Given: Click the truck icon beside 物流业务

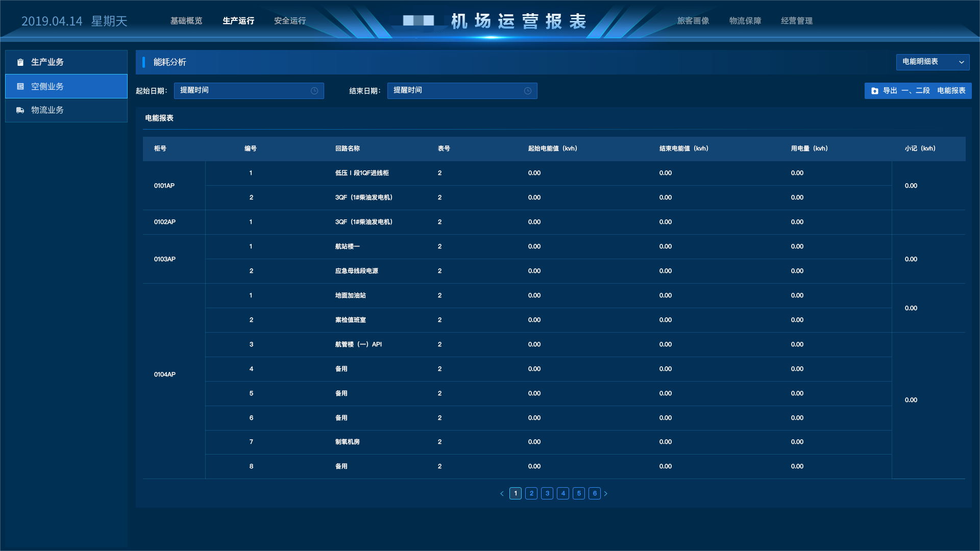Looking at the screenshot, I should point(20,110).
